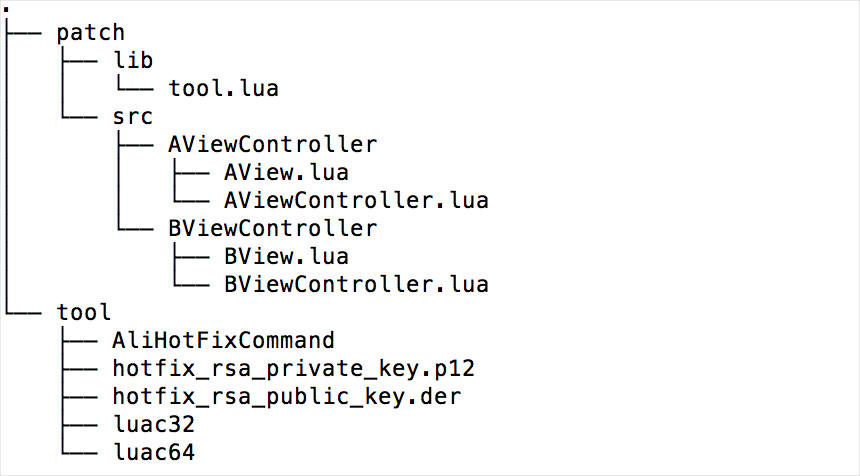Click hotfix_rsa_public_key.der file
The height and width of the screenshot is (476, 860).
pos(287,396)
